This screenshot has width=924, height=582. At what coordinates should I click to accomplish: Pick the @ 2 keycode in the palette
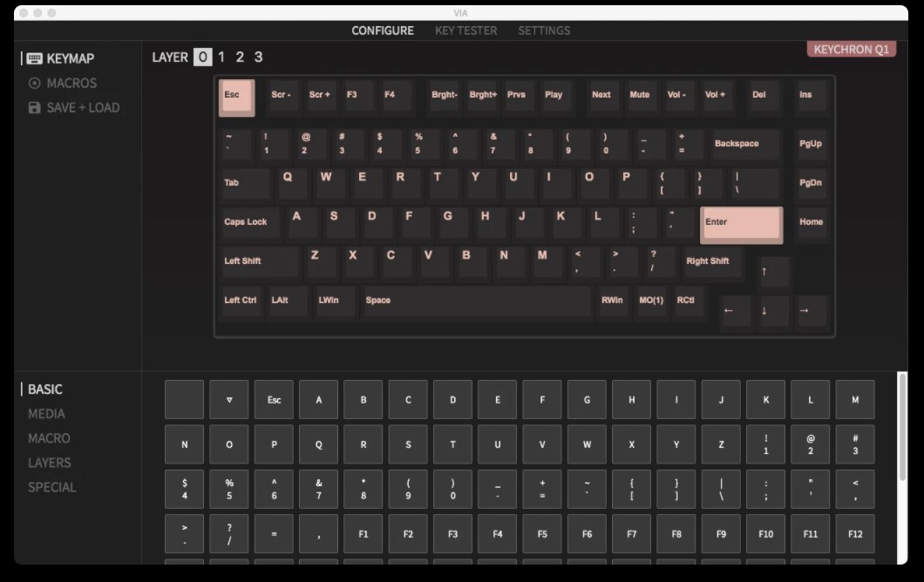point(811,444)
